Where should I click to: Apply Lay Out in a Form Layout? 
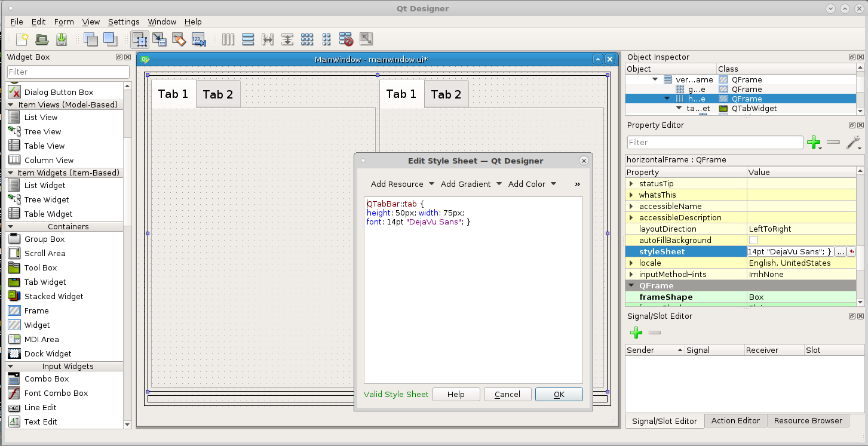point(327,39)
